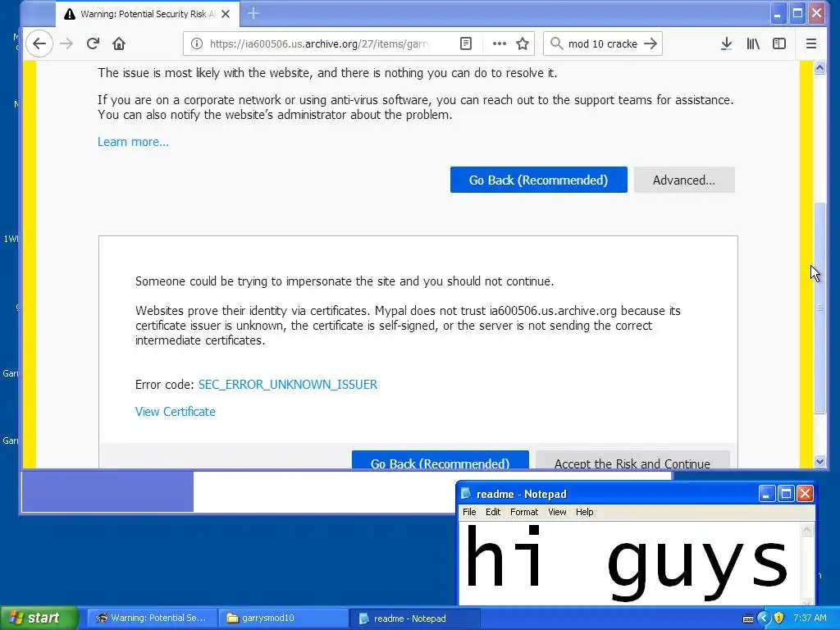Click Accept the Risk and Continue

pos(632,460)
